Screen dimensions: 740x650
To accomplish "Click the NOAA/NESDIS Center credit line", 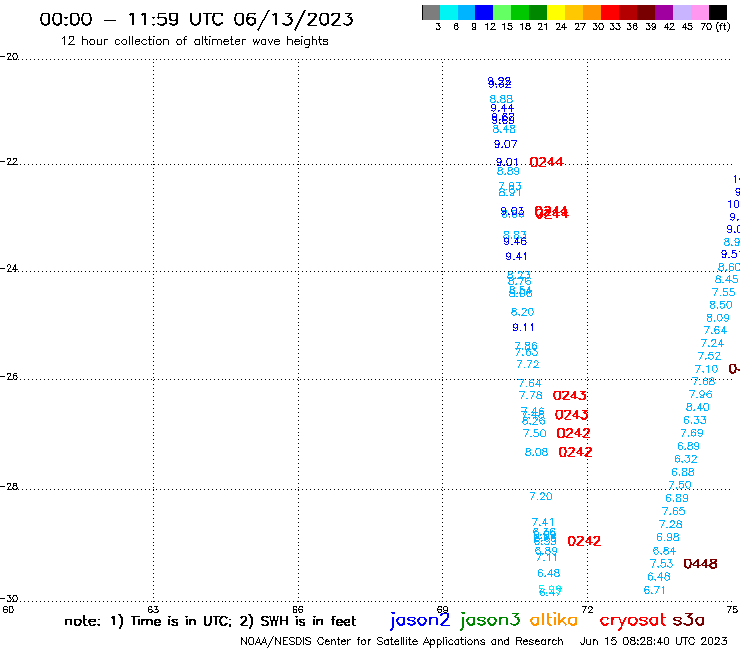I will (x=402, y=641).
